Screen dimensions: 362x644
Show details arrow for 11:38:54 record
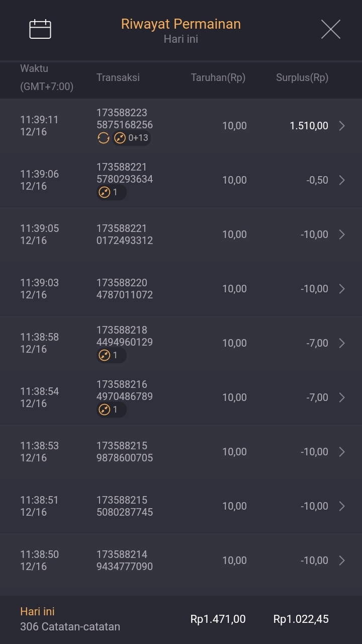tap(342, 397)
